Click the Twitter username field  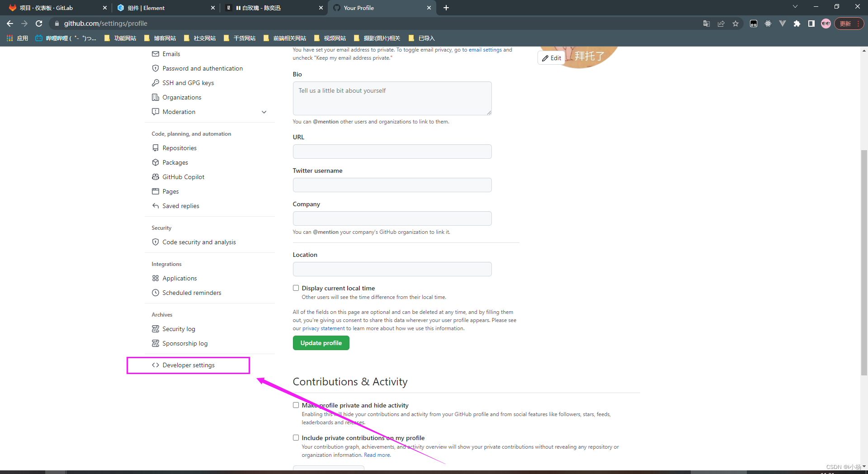pos(392,185)
